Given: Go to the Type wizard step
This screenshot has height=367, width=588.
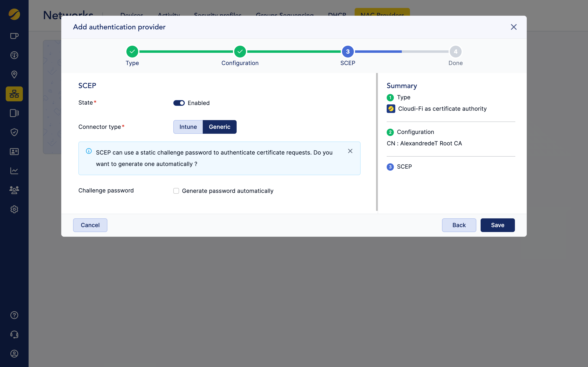Looking at the screenshot, I should pos(132,51).
